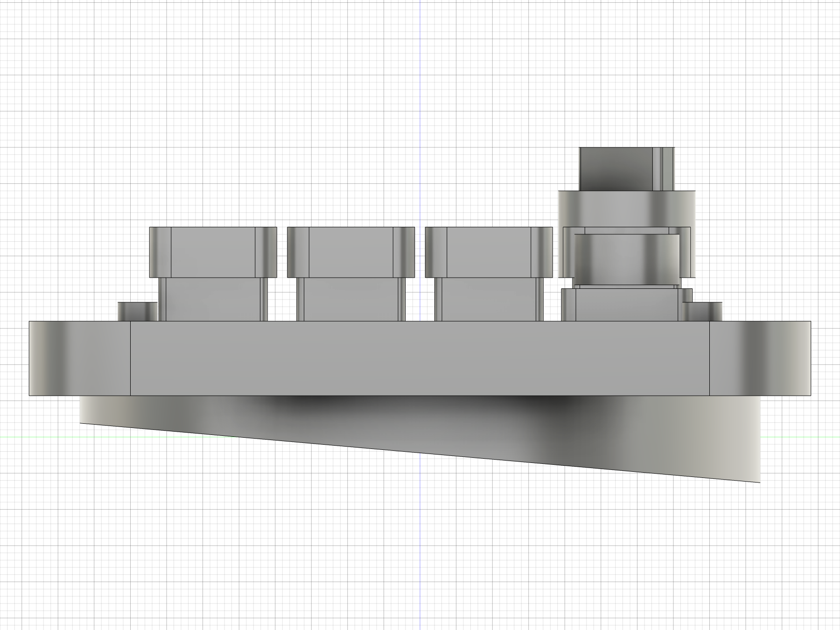Select the large cylindrical knob body
The height and width of the screenshot is (630, 840).
pos(627,208)
